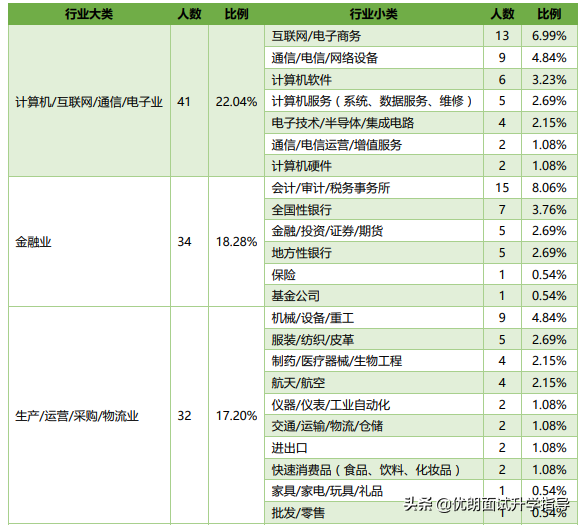Select the 生产/运营/采购/物流业 category cell
This screenshot has width=583, height=525.
pos(89,415)
